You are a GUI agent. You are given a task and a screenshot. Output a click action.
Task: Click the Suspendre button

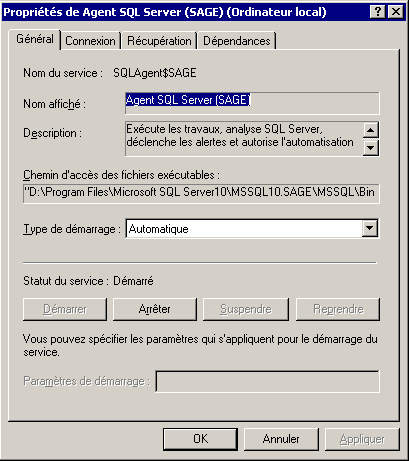pyautogui.click(x=246, y=309)
